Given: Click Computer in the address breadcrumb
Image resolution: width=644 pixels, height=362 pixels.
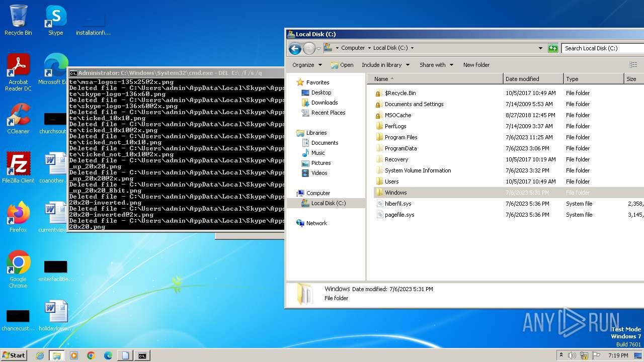Looking at the screenshot, I should [x=353, y=48].
